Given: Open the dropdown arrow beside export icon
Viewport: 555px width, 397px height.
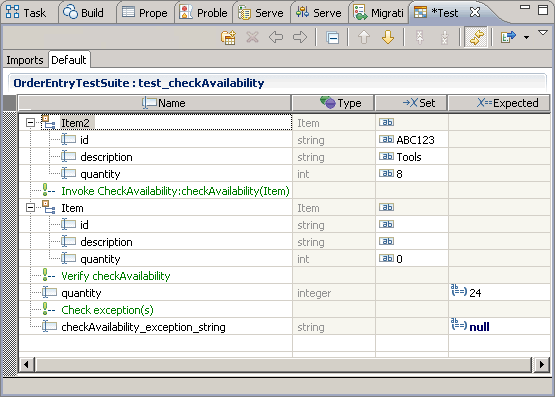Looking at the screenshot, I should coord(526,38).
